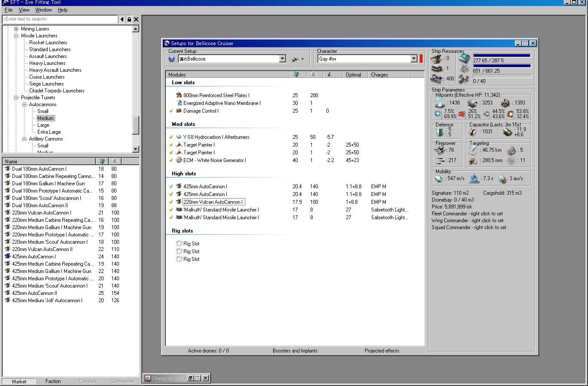This screenshot has height=386, width=588.
Task: Switch to the Market tab
Action: pos(19,381)
